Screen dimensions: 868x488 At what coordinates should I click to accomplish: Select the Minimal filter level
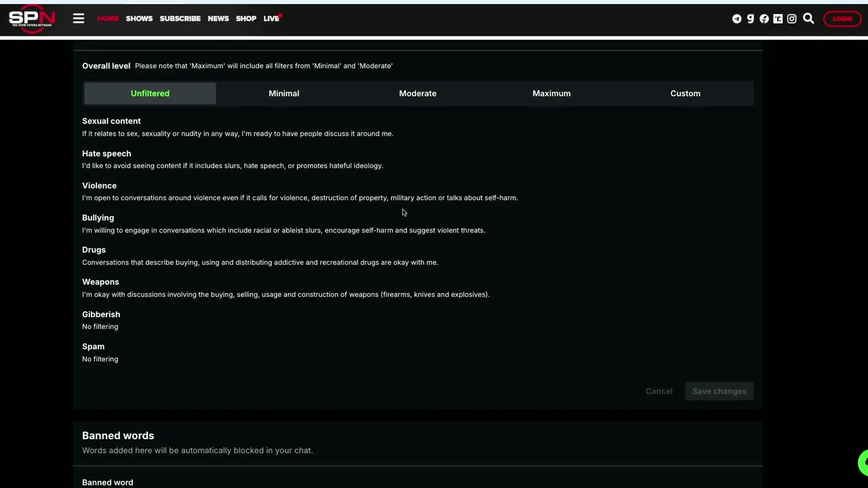coord(283,94)
